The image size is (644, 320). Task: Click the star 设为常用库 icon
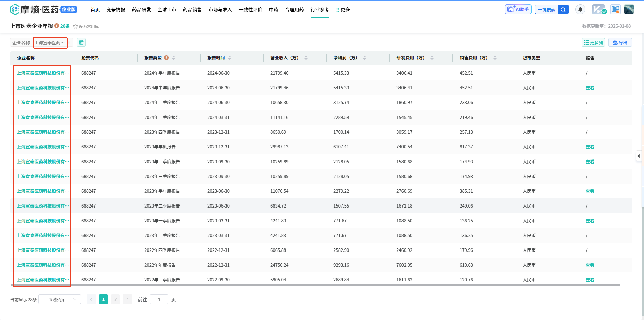[75, 26]
